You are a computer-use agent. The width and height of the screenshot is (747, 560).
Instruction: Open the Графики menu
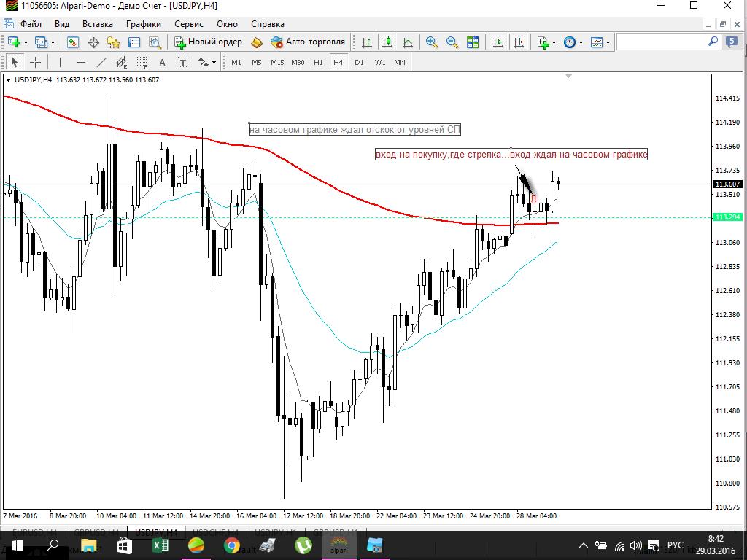144,24
